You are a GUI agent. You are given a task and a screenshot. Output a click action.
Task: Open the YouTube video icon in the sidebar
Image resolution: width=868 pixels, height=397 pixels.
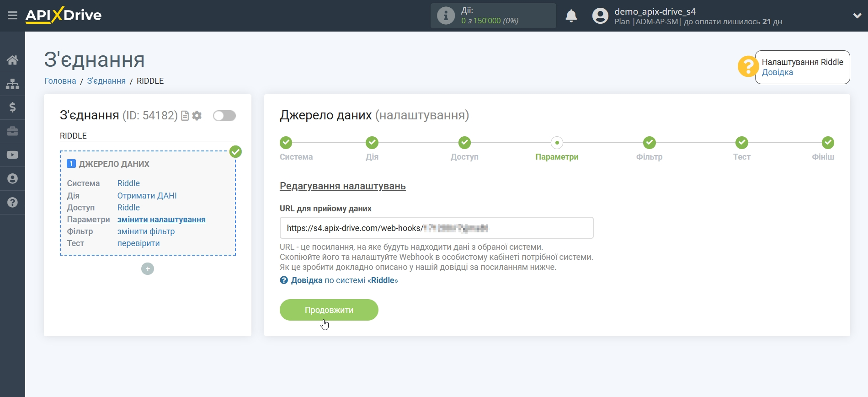pyautogui.click(x=12, y=155)
